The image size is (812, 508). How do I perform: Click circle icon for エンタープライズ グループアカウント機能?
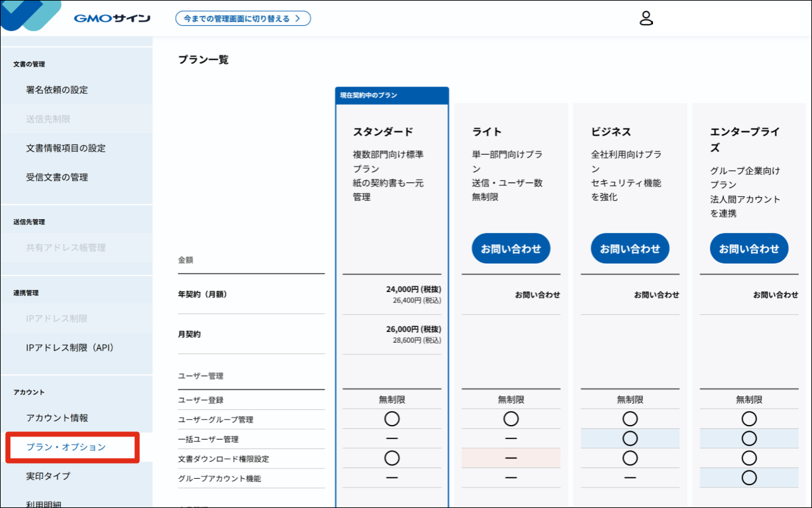749,478
